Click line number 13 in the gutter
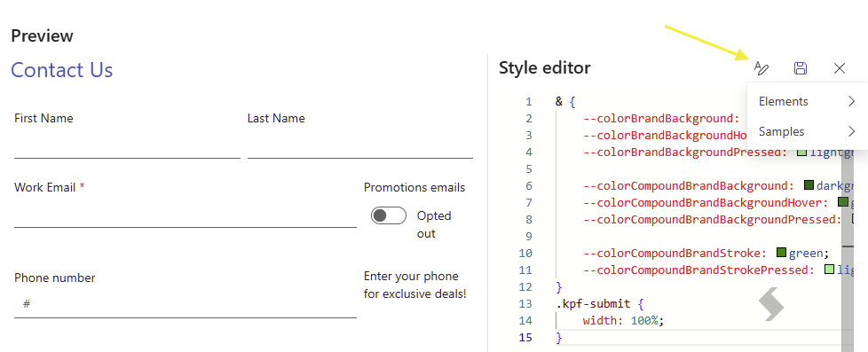This screenshot has width=868, height=352. pos(526,304)
